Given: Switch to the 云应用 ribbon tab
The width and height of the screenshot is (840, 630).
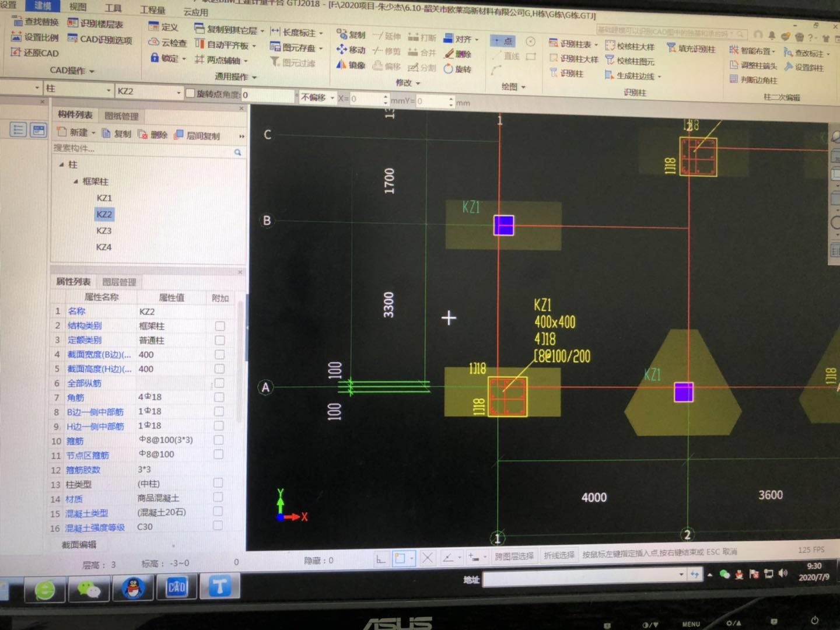Looking at the screenshot, I should (x=196, y=12).
